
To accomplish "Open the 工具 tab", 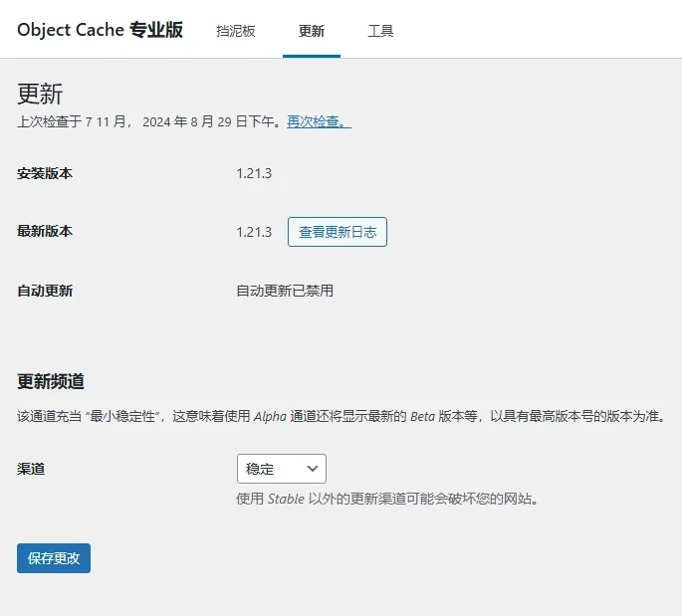I will (380, 31).
